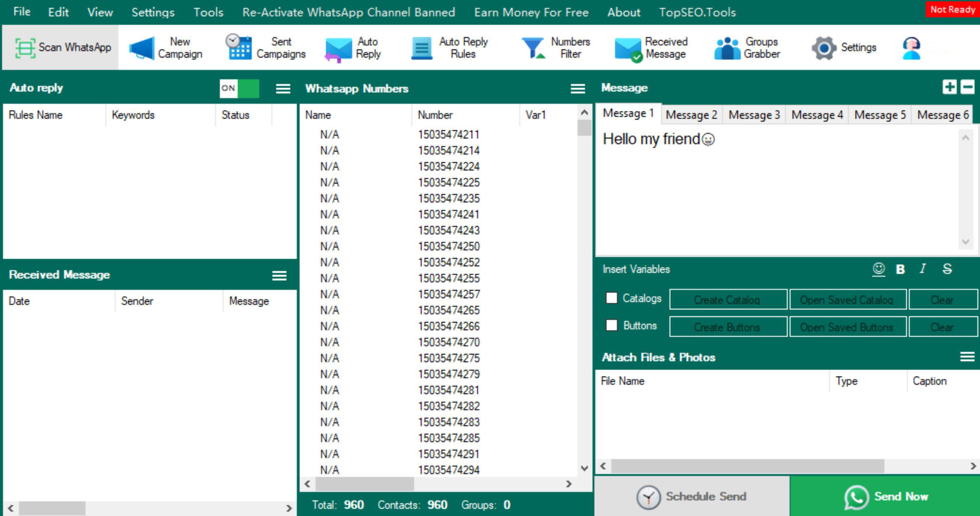This screenshot has width=980, height=516.
Task: Open Auto Reply envelope icon
Action: (338, 50)
